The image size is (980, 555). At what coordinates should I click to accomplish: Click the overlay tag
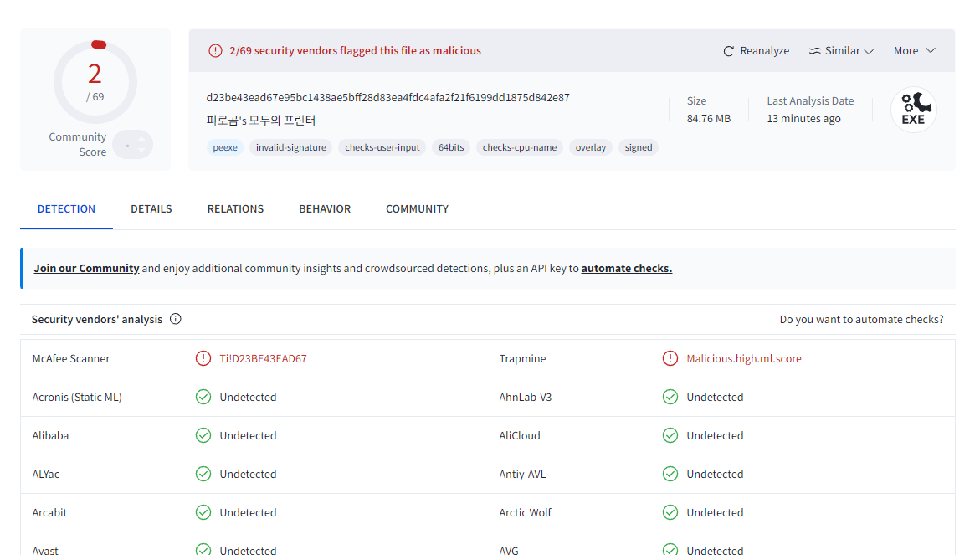591,148
